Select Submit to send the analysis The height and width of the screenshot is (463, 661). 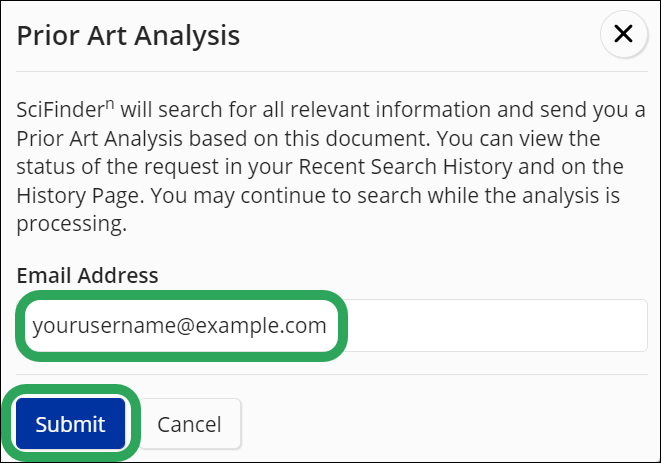(70, 424)
